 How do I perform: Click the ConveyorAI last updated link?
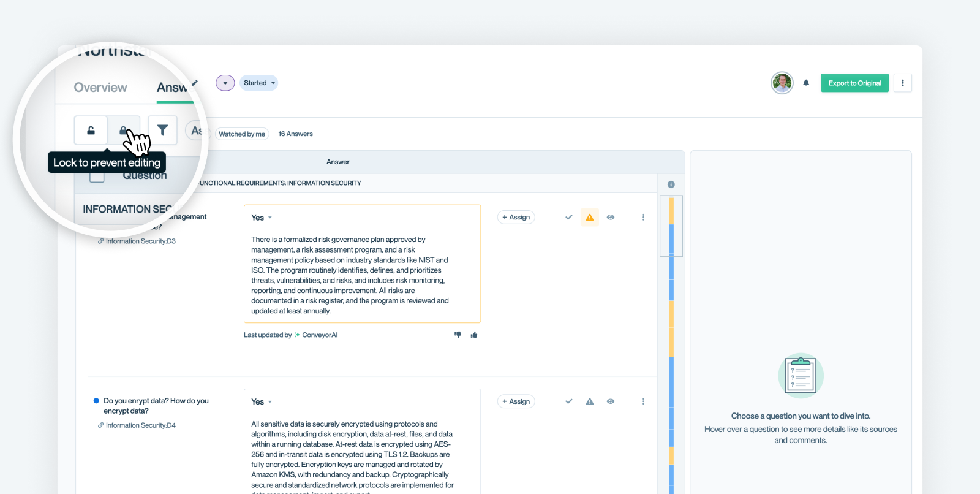point(320,335)
